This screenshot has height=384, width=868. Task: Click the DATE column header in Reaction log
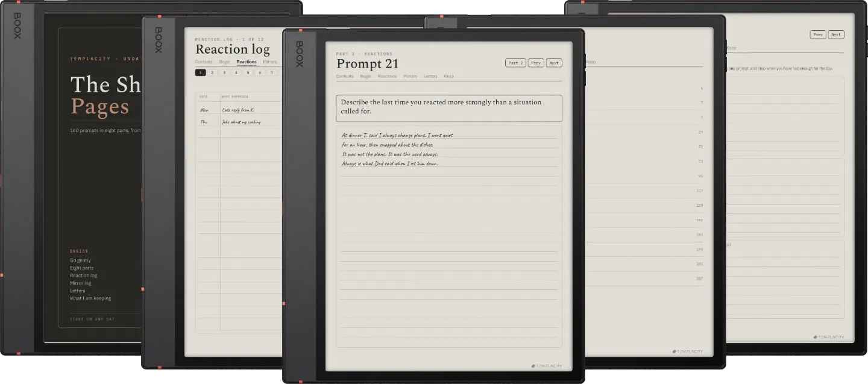pyautogui.click(x=203, y=96)
